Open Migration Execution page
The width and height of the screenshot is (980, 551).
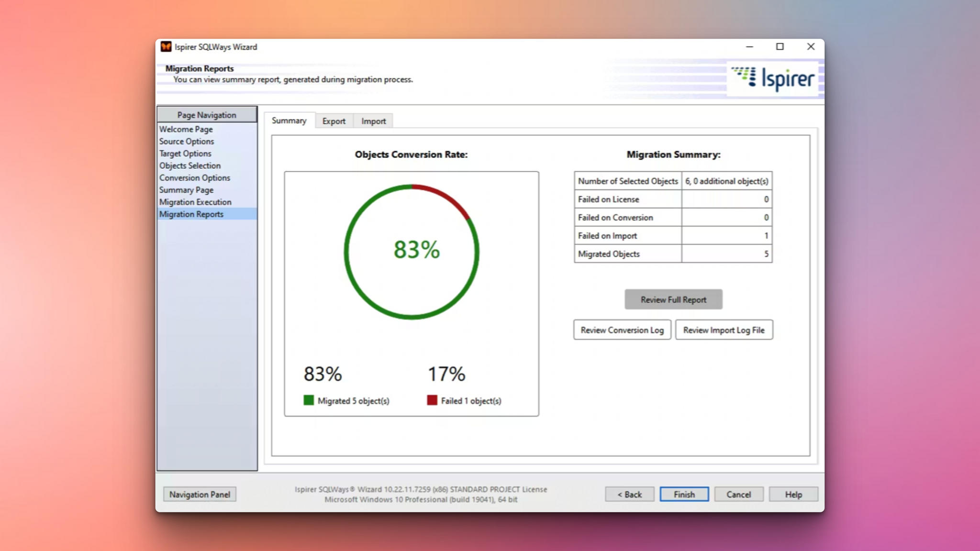(x=195, y=202)
